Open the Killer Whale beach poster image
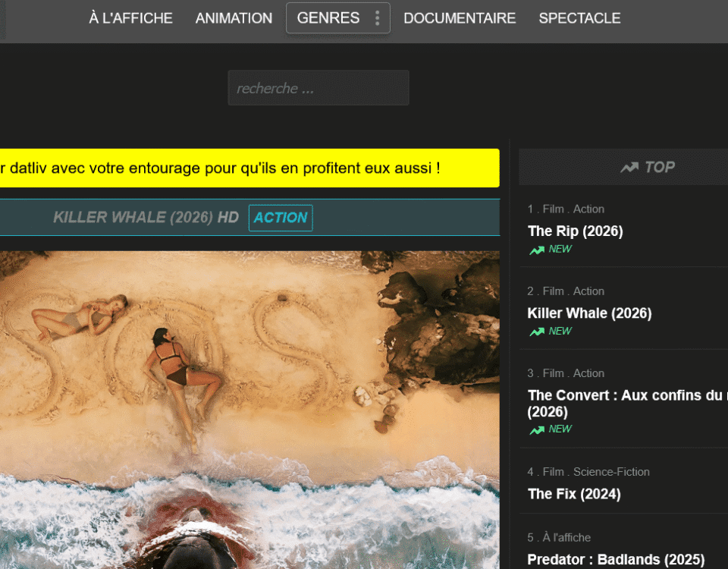Screen dimensions: 728x569 (249, 410)
